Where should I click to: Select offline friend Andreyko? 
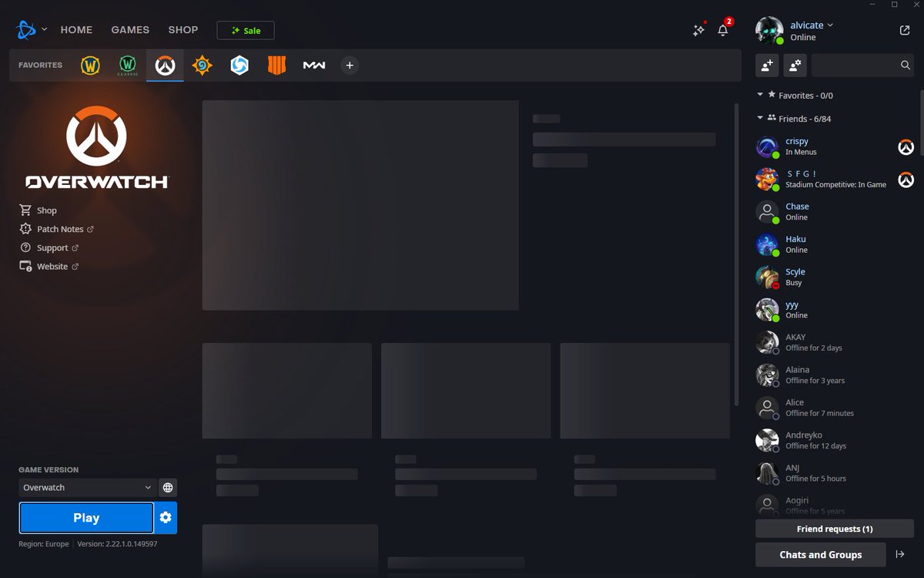click(x=835, y=440)
